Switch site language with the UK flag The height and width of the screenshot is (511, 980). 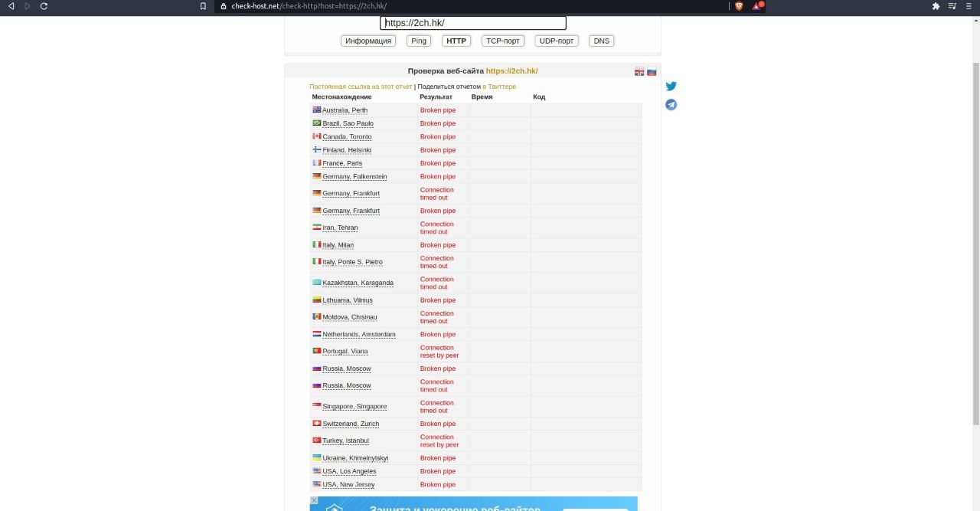(x=639, y=72)
